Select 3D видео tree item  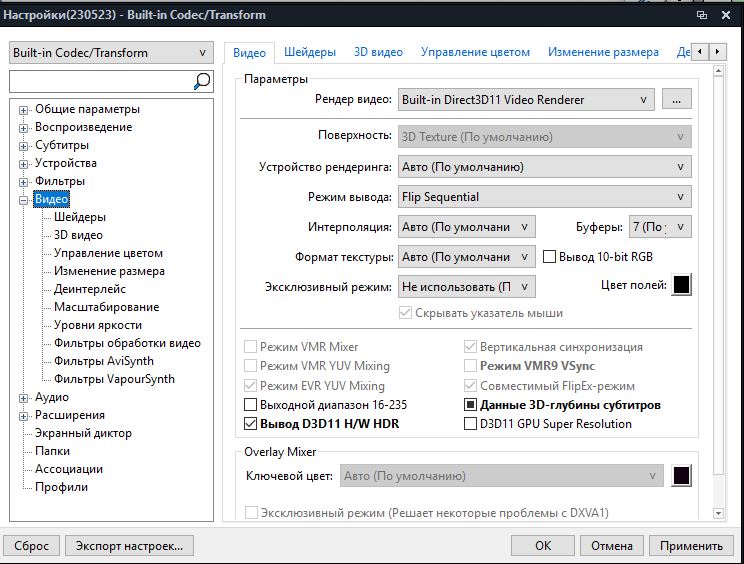pyautogui.click(x=78, y=235)
